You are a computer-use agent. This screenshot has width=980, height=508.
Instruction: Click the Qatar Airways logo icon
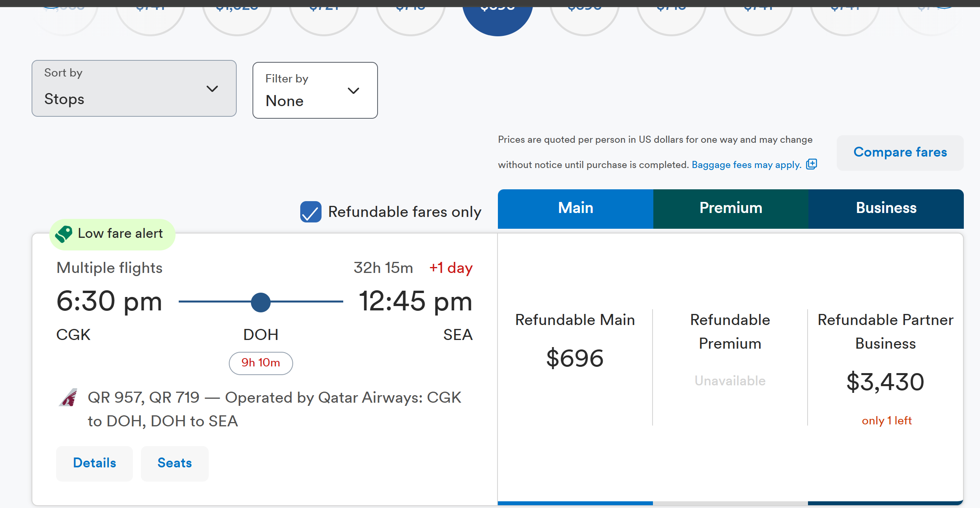pos(68,398)
